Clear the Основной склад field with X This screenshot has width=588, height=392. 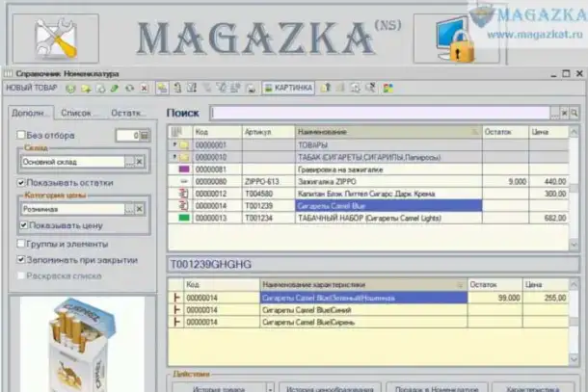139,162
